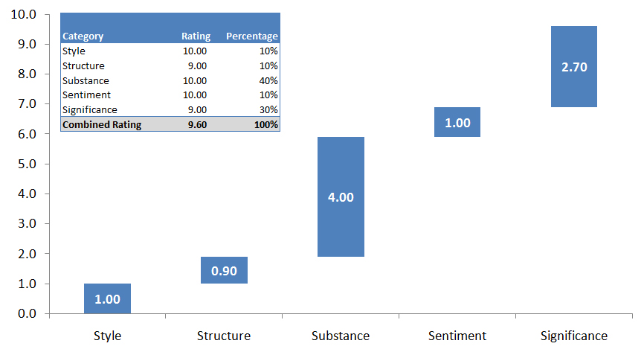Click the Significance x-axis category label

pos(574,336)
